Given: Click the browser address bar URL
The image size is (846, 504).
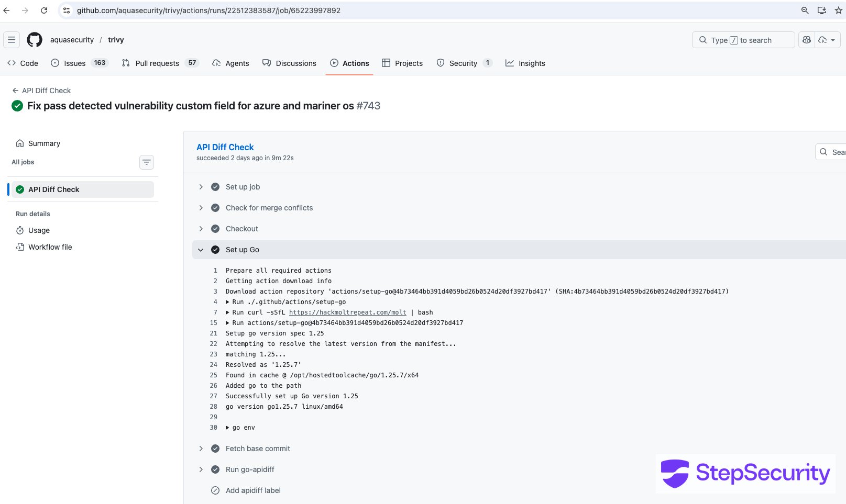Looking at the screenshot, I should tap(208, 10).
